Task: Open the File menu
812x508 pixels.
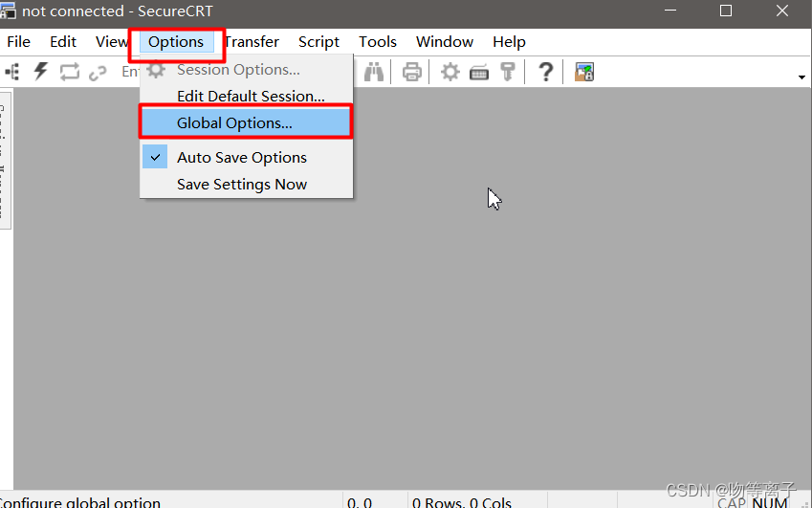Action: tap(18, 41)
